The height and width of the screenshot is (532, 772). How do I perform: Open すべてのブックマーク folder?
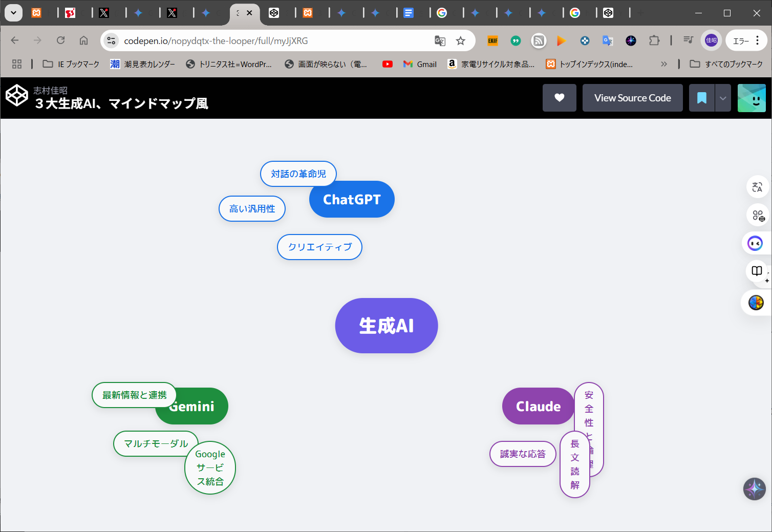(726, 64)
